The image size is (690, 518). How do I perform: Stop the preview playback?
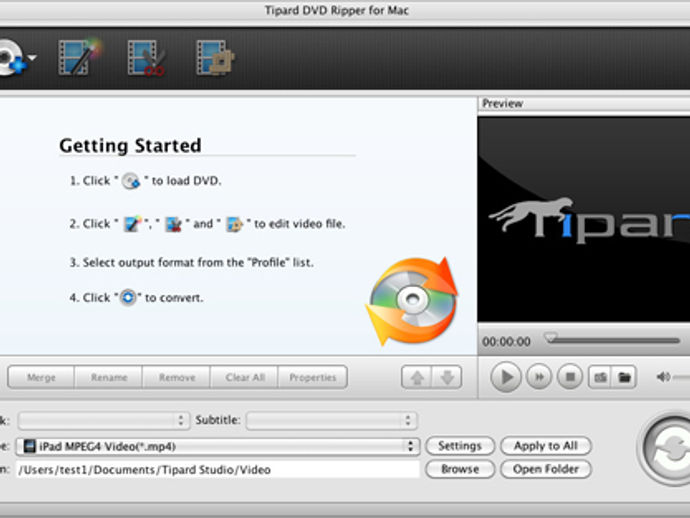[x=570, y=377]
